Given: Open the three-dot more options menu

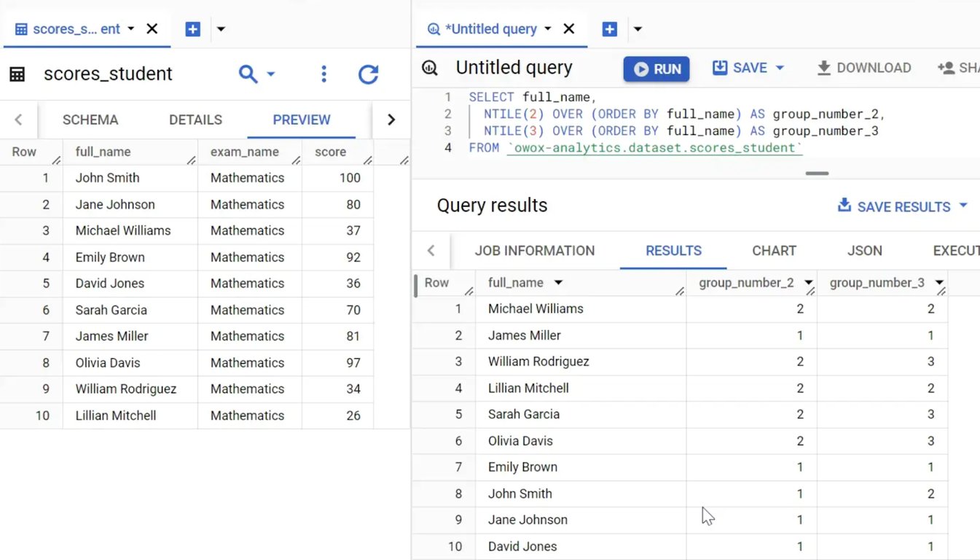Looking at the screenshot, I should click(324, 74).
